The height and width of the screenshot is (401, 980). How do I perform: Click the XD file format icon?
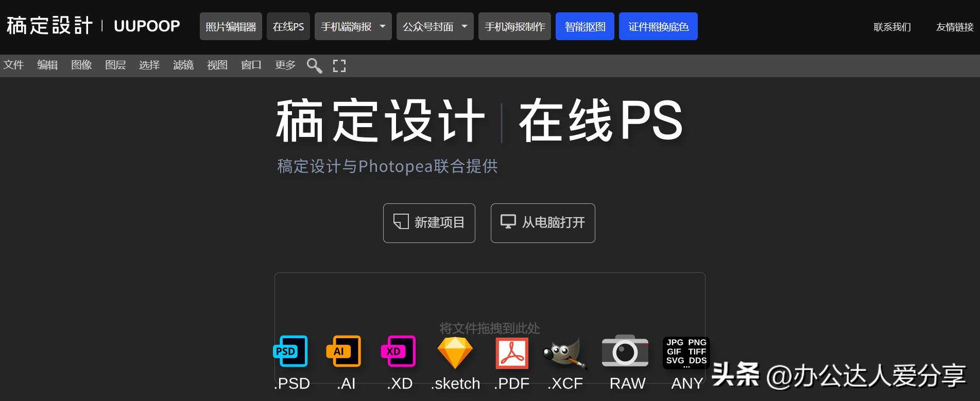coord(398,351)
